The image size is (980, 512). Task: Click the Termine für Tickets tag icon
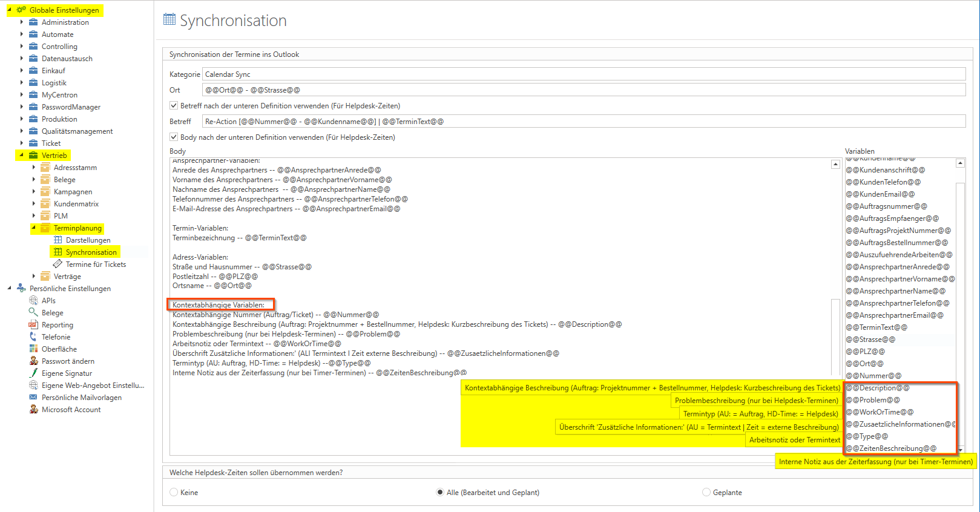click(x=58, y=264)
